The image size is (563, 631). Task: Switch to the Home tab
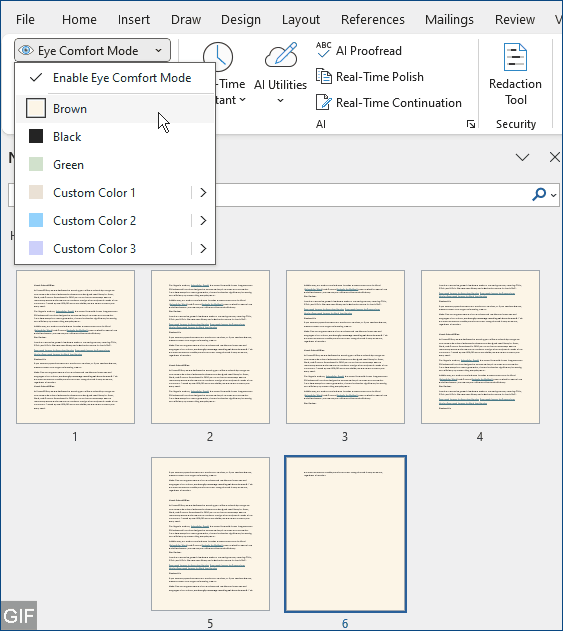tap(79, 19)
